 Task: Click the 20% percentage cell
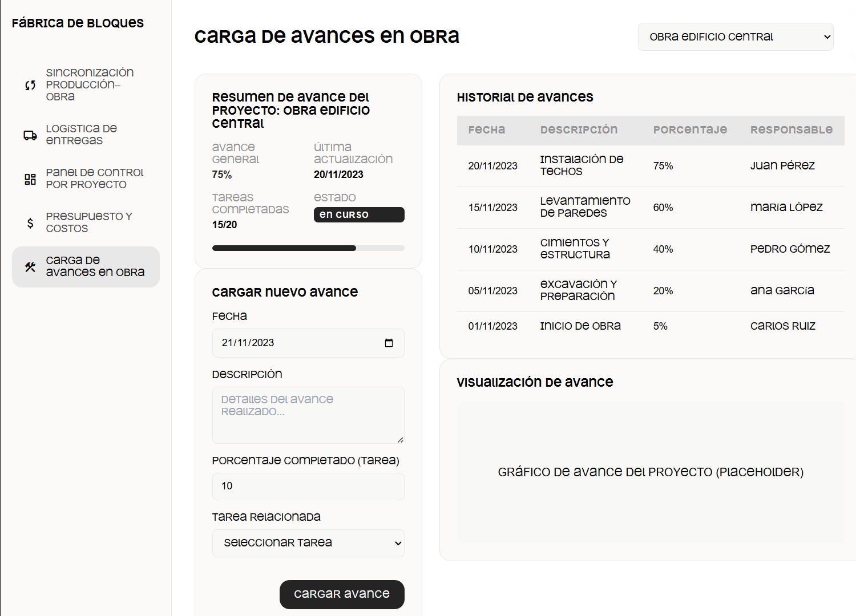click(x=663, y=291)
